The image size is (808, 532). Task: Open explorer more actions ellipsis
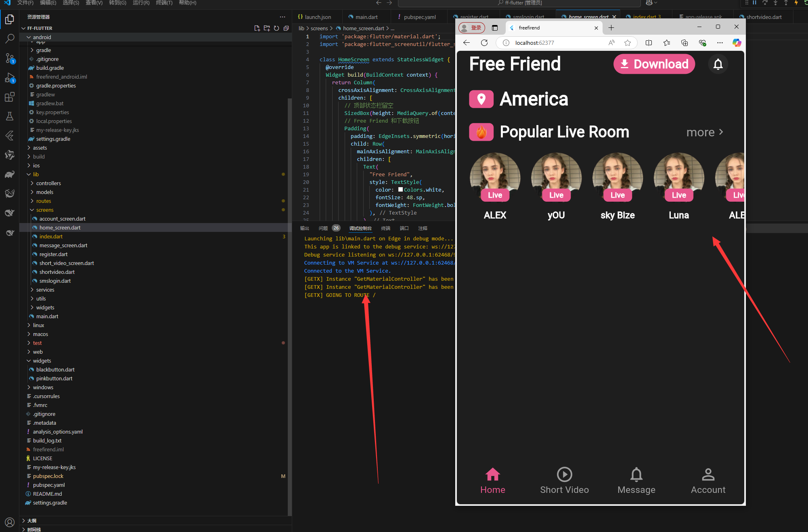pyautogui.click(x=282, y=17)
